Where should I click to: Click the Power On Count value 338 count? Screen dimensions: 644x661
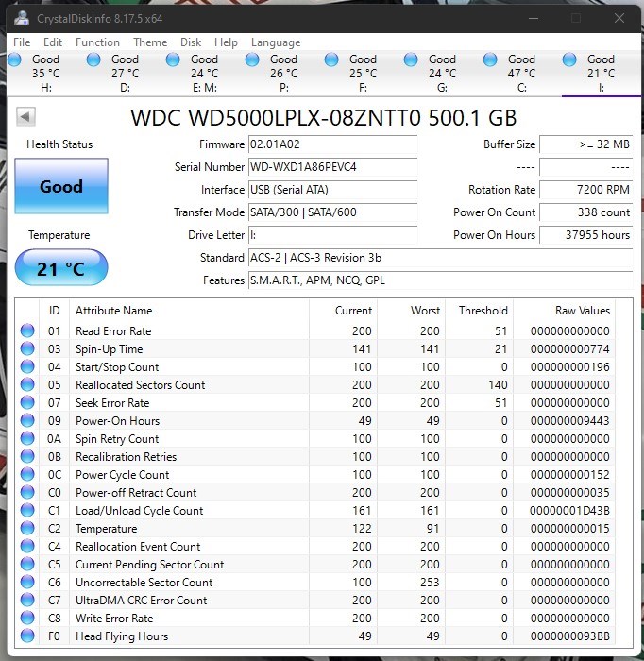[585, 212]
